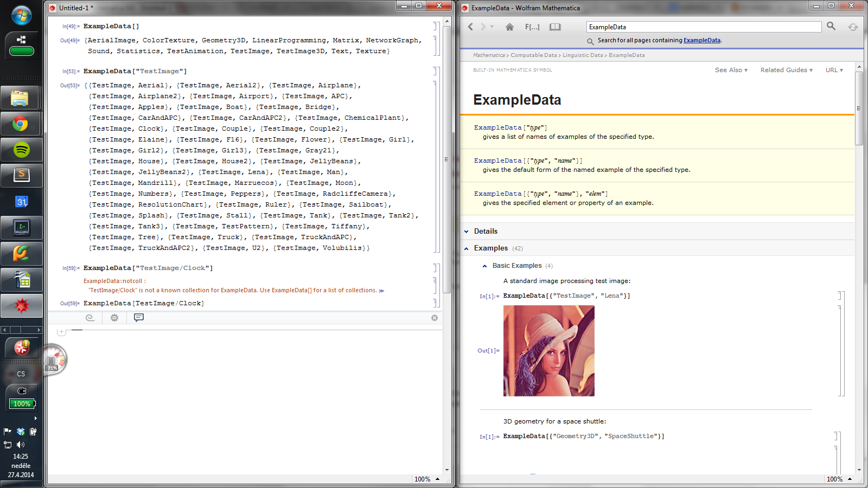The image size is (868, 488).
Task: Click the ExampleData["TestImage"] input line
Action: click(x=135, y=71)
